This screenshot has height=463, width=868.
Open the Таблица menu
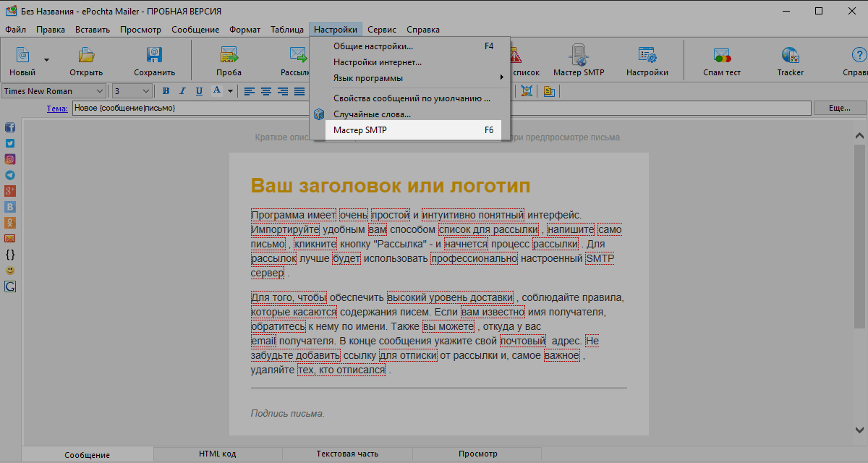287,30
